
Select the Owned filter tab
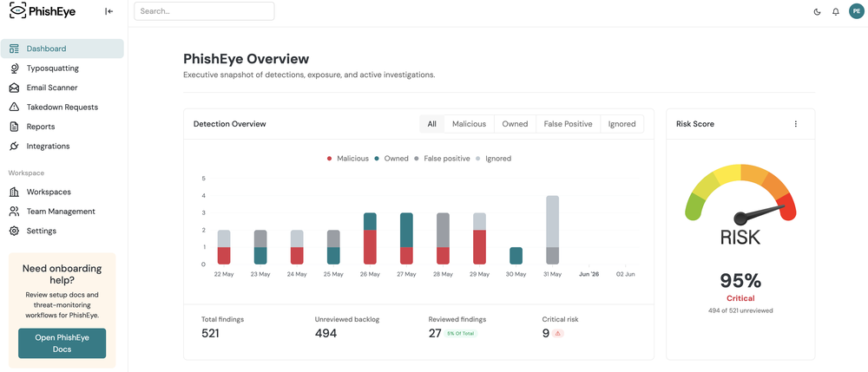(x=515, y=124)
